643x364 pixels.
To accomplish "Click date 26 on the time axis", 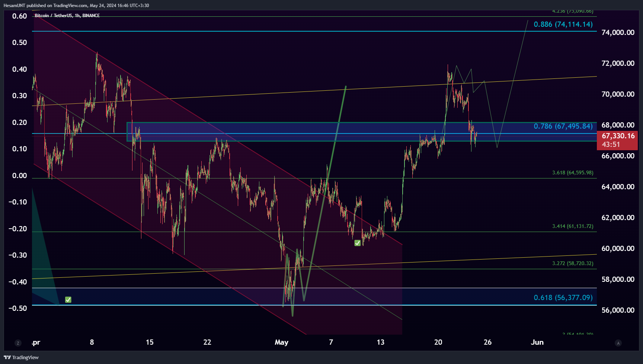I will [487, 342].
